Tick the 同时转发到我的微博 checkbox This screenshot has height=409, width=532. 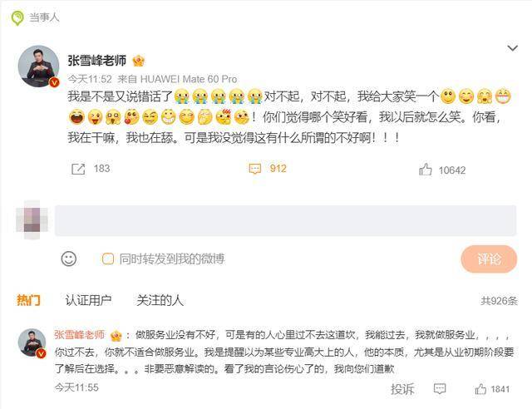point(108,259)
